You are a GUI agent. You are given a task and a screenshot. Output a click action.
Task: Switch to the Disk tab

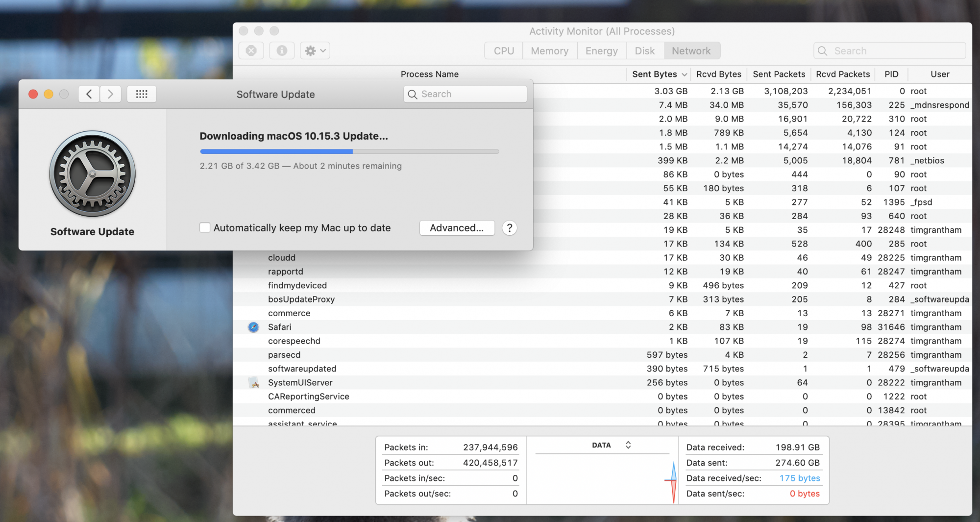point(645,51)
